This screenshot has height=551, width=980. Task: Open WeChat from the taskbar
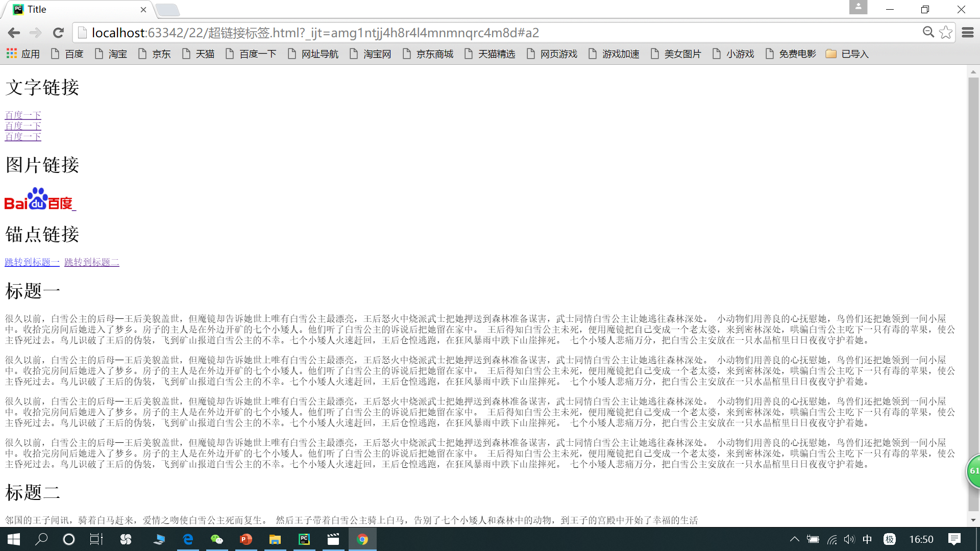(x=217, y=539)
